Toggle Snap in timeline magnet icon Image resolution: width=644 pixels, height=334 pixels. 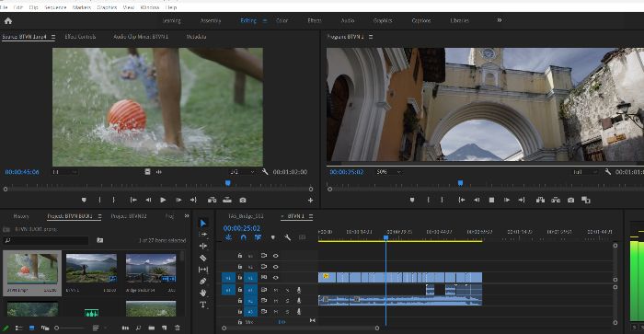[x=243, y=237]
